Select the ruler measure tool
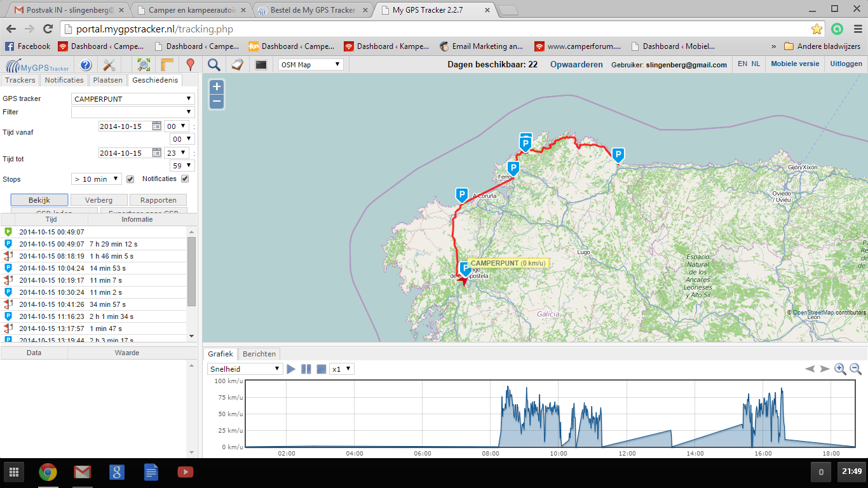Screen dimensions: 868x488 click(167, 65)
